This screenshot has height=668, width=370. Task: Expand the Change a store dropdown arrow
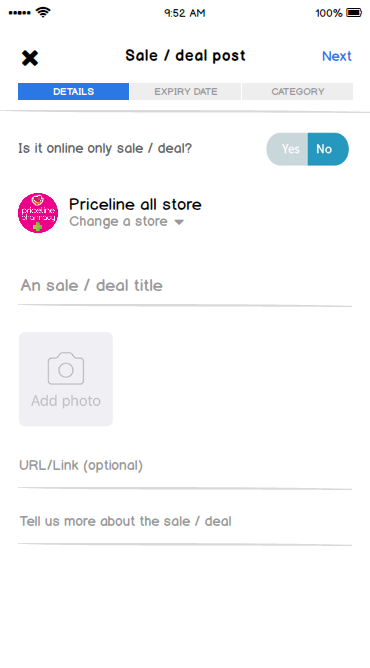(x=179, y=222)
